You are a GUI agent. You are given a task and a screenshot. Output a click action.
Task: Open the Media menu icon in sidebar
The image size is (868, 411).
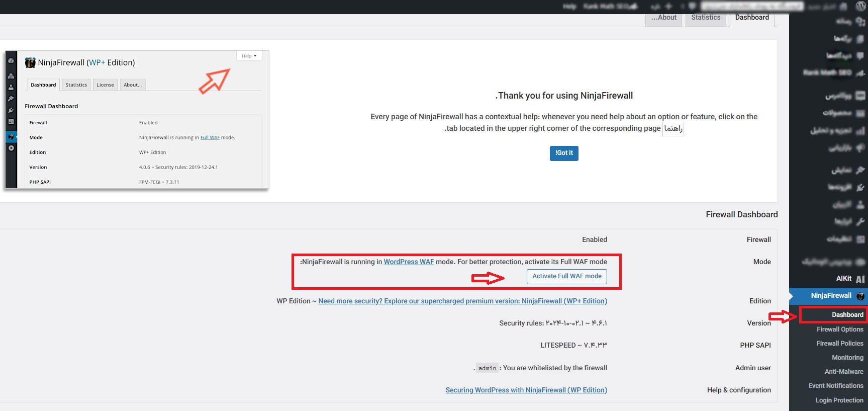[x=860, y=22]
